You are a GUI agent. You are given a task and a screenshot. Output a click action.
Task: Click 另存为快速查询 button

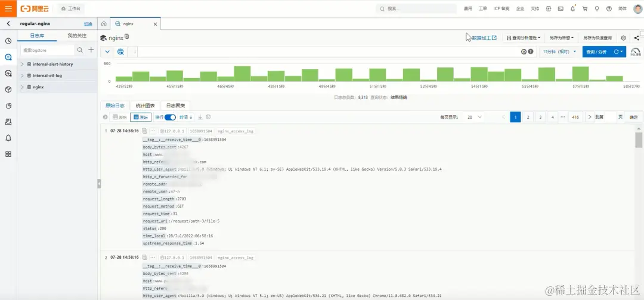click(x=597, y=38)
